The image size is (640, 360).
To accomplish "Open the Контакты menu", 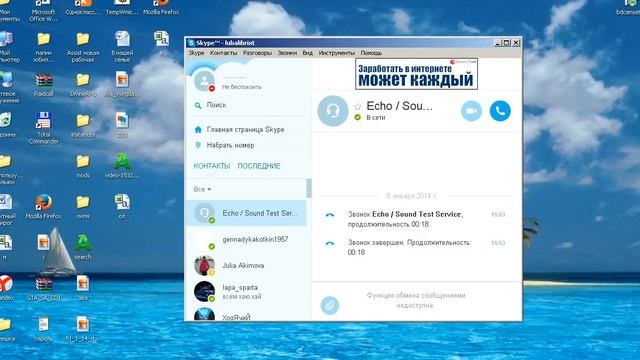I will pos(223,53).
